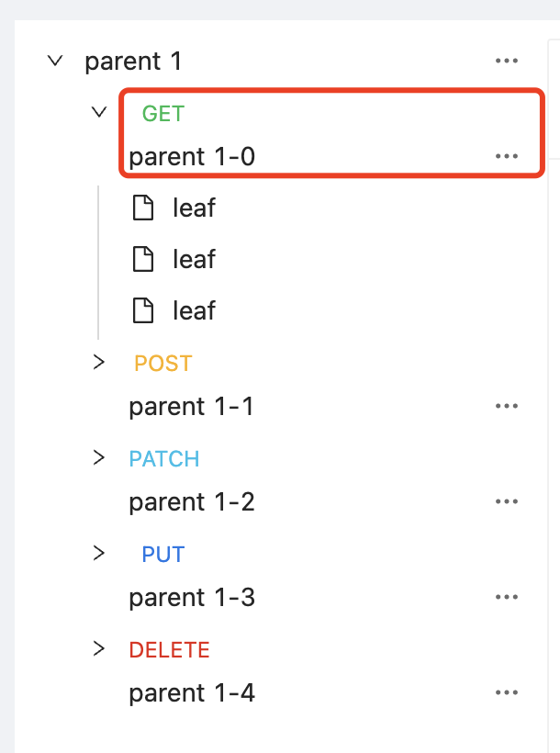Click the file icon beside the third leaf
The width and height of the screenshot is (560, 753).
(x=143, y=310)
